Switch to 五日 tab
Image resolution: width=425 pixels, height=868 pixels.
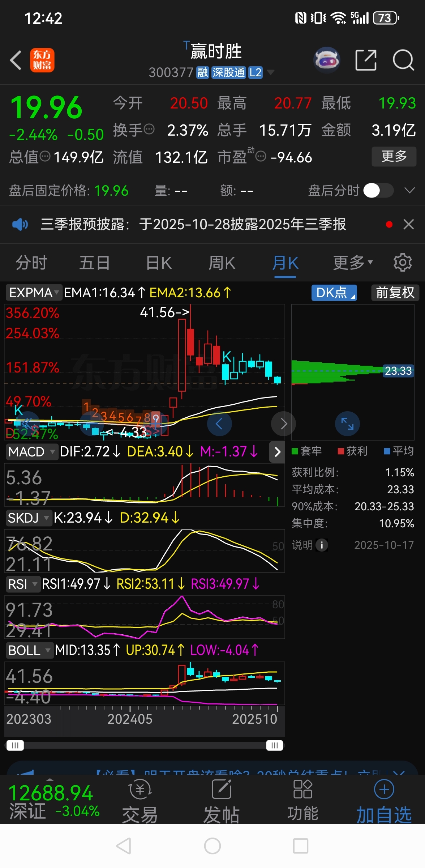tap(95, 263)
